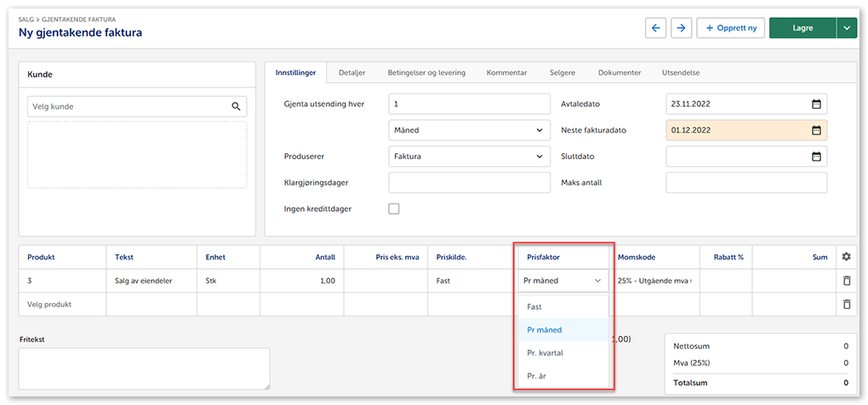Enable the Ingen kredittdager checkbox
The width and height of the screenshot is (868, 405).
394,208
